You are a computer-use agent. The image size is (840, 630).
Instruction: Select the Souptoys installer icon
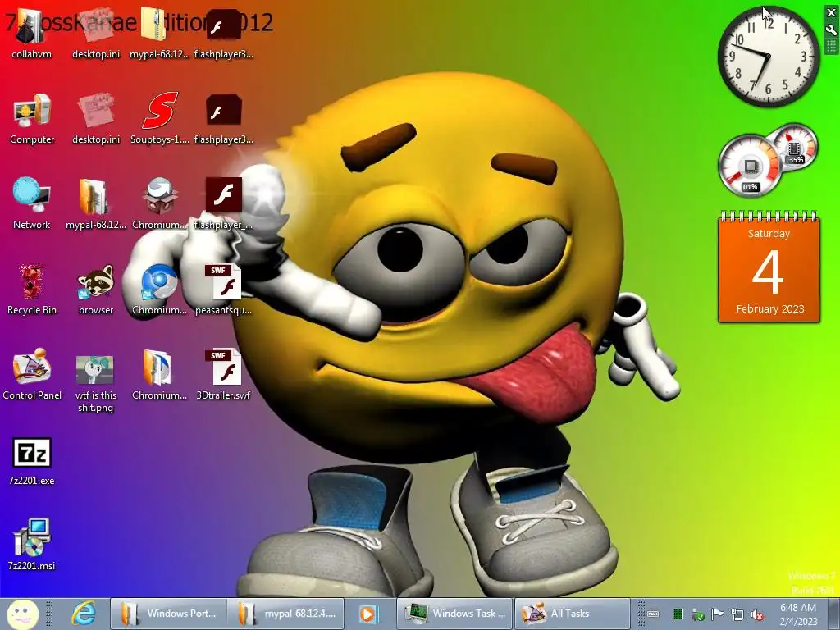pyautogui.click(x=159, y=118)
